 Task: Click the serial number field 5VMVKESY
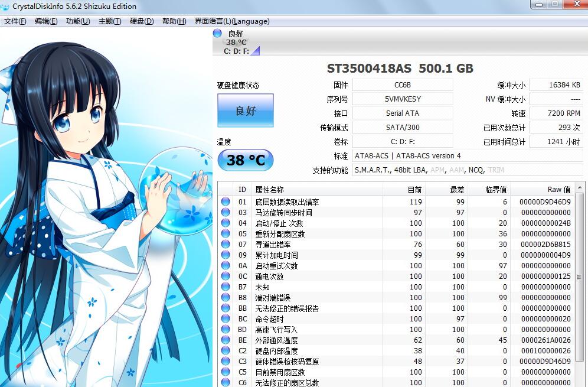tap(403, 99)
